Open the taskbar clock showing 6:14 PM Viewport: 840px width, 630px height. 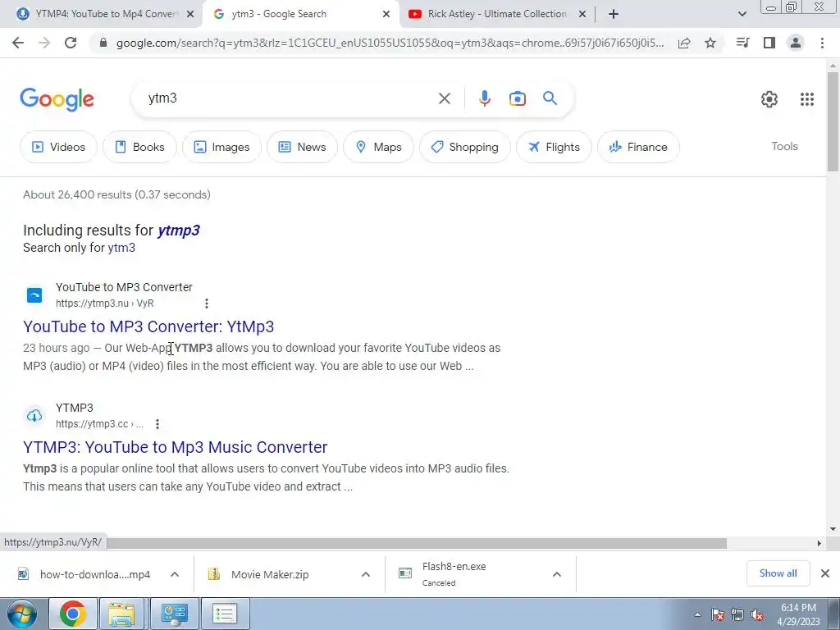[x=798, y=614]
